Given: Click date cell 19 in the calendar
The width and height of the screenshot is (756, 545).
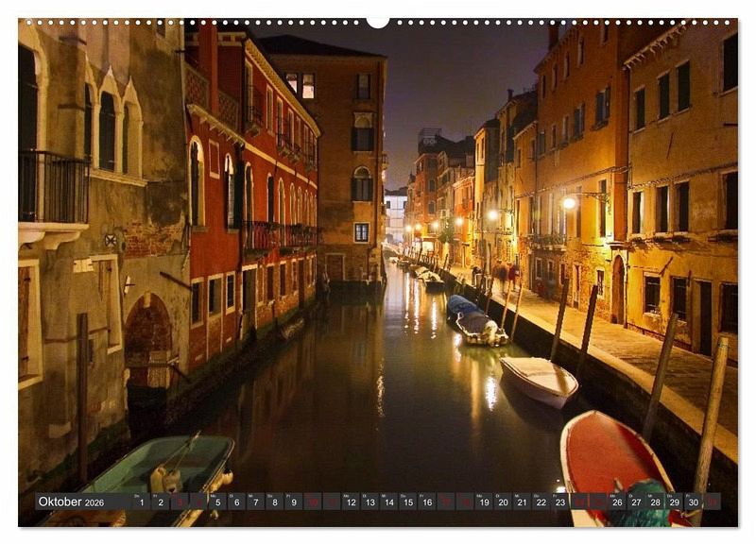Looking at the screenshot, I should click(x=484, y=502).
